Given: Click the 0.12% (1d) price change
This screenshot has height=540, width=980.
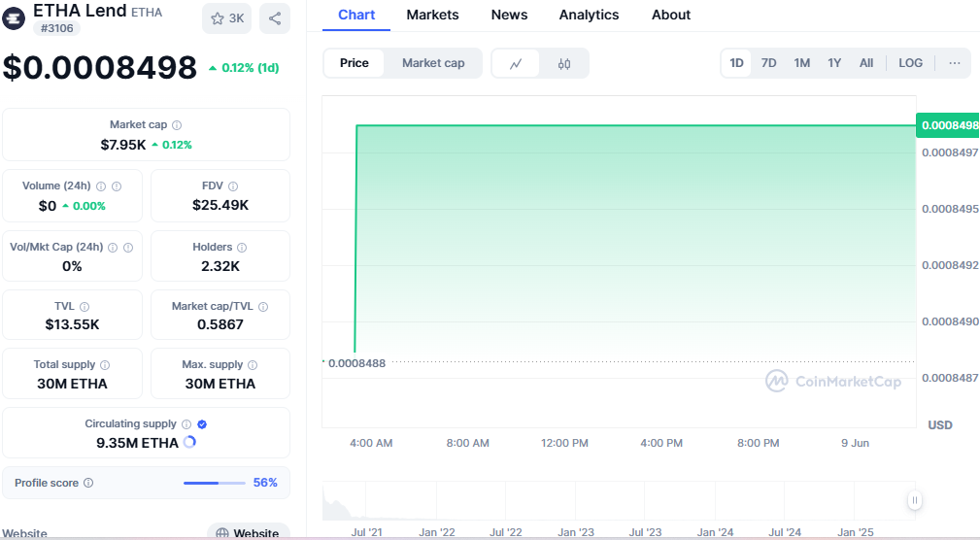Looking at the screenshot, I should click(244, 68).
